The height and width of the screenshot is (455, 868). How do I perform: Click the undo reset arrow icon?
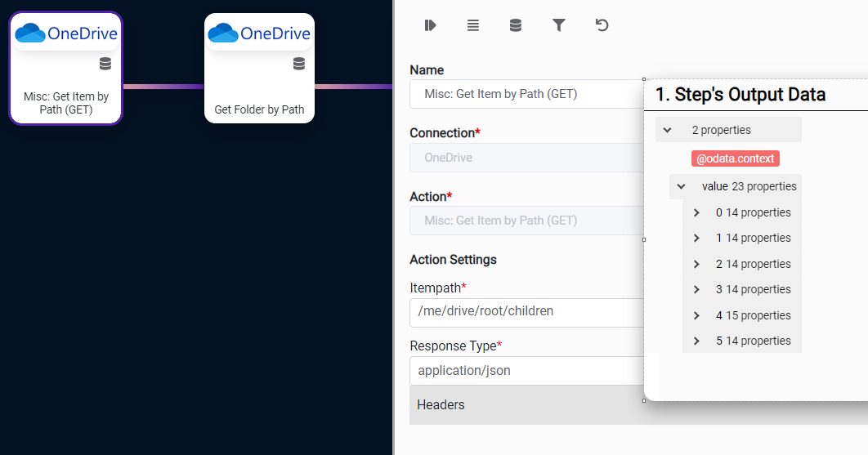point(602,25)
